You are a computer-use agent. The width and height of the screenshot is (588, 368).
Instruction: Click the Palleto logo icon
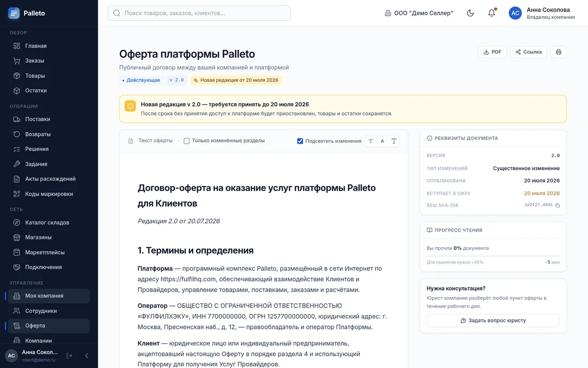pos(14,13)
